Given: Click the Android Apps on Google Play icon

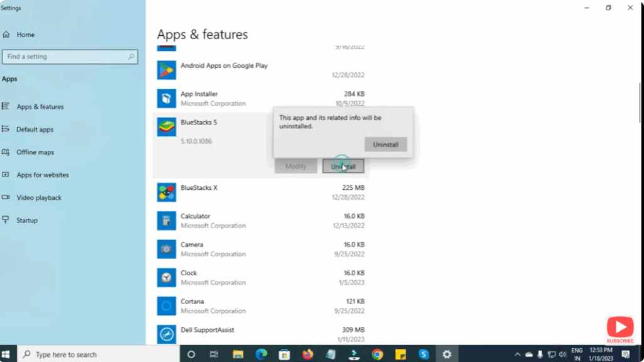Looking at the screenshot, I should pyautogui.click(x=166, y=70).
